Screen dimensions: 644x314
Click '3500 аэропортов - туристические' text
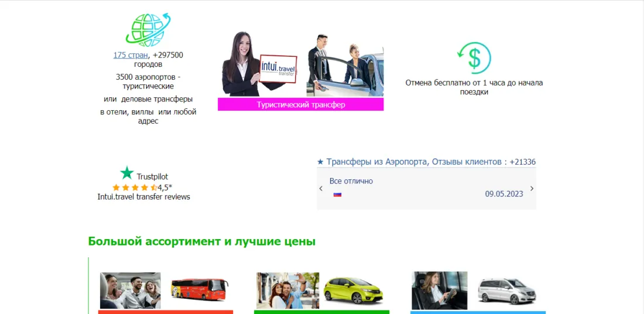pos(148,81)
